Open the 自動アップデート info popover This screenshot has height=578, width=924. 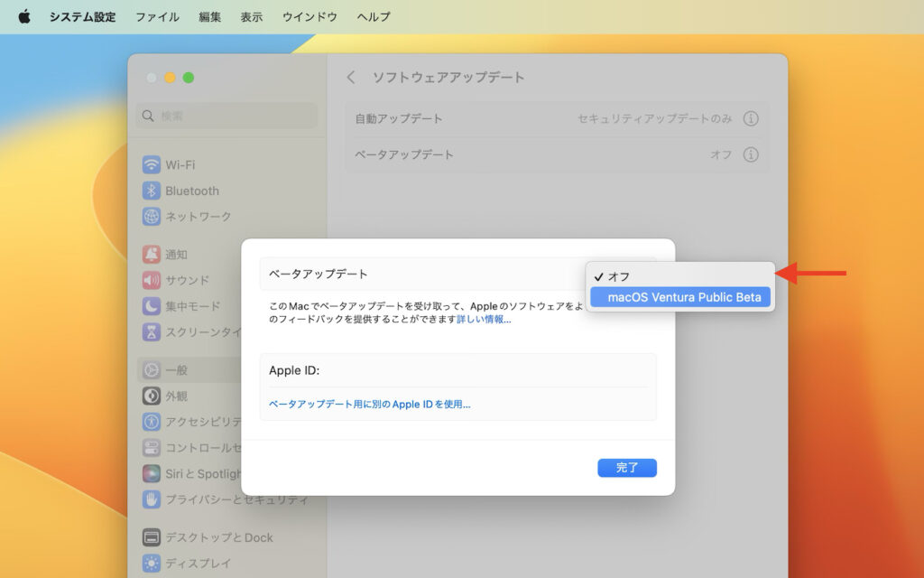(753, 118)
